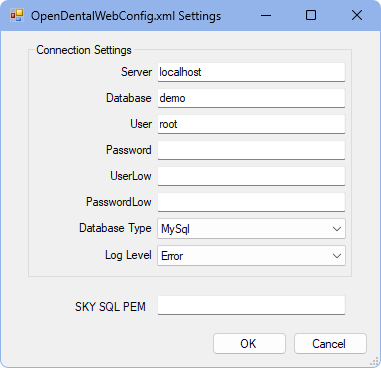This screenshot has width=381, height=368.
Task: Click the Database Type label
Action: 115,228
